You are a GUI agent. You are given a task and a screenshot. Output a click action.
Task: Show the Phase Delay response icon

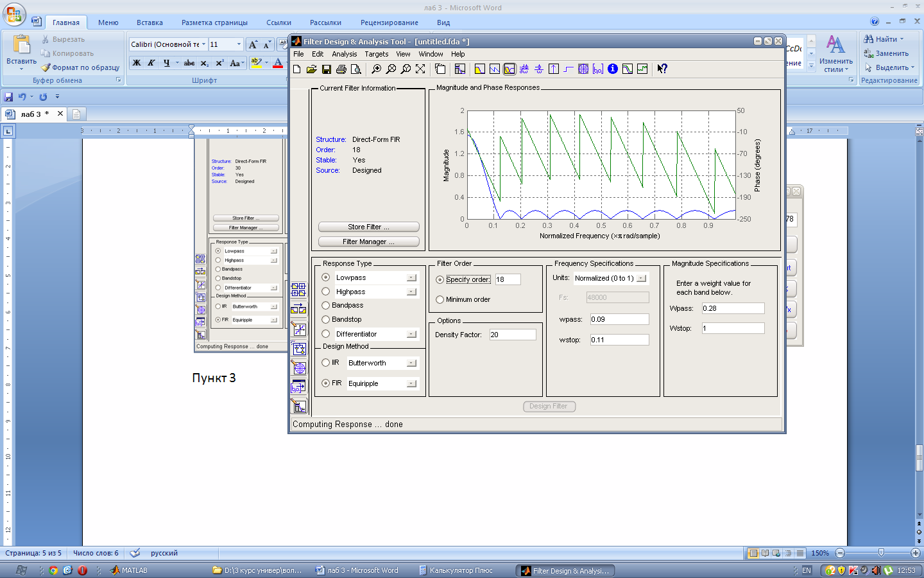tap(539, 69)
